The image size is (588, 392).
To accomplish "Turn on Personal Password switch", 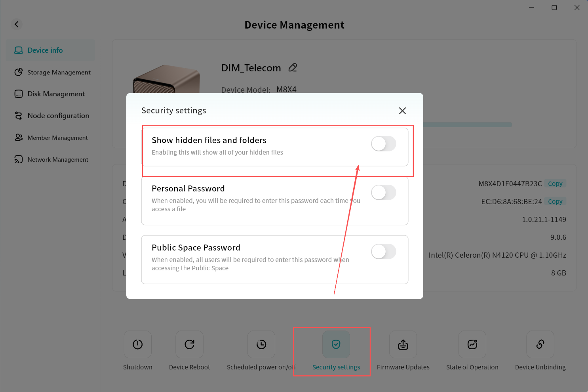I will tap(383, 193).
